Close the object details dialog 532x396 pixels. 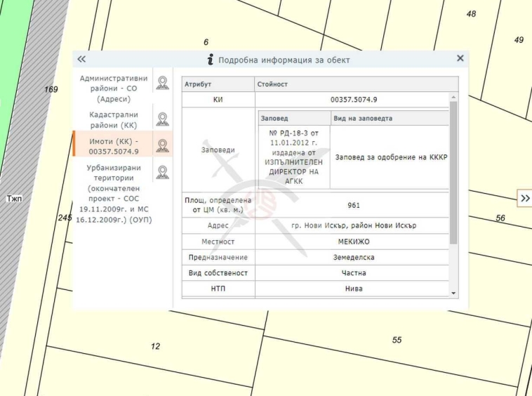click(460, 59)
